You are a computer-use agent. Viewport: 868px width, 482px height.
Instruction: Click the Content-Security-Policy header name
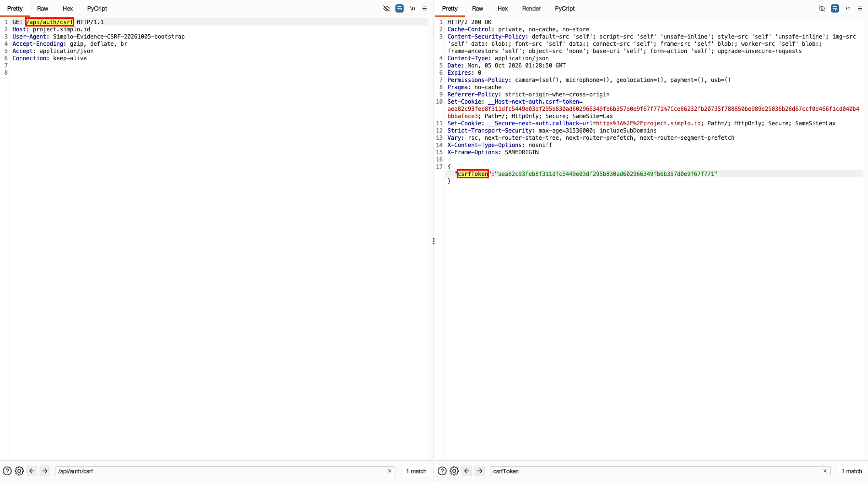tap(486, 37)
